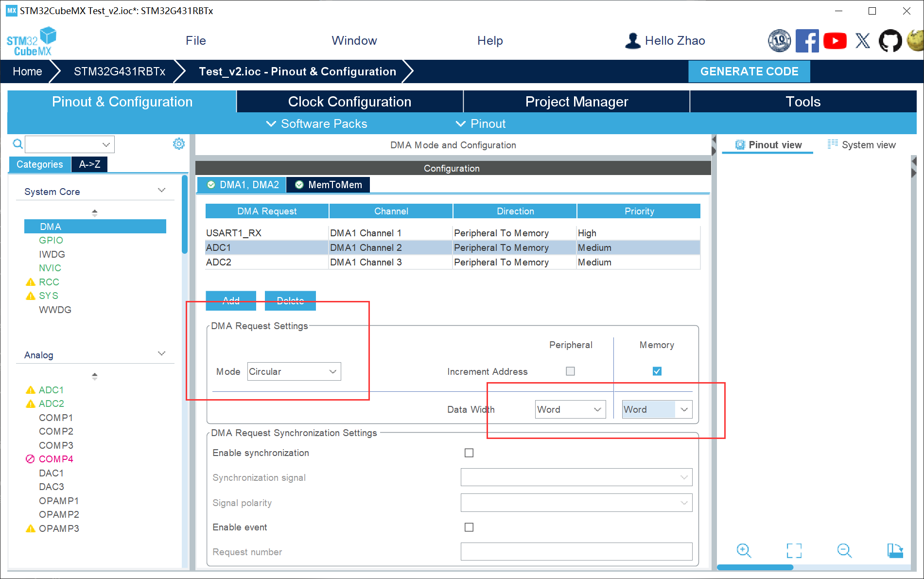Enable Peripheral increment address checkbox

(570, 371)
